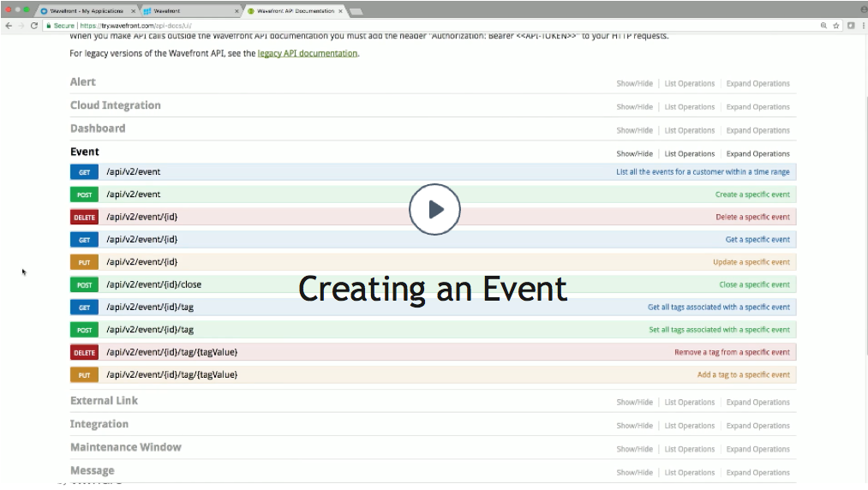Open DELETE /api/v2/event/{id}/tag/{tagValue} path
Image resolution: width=868 pixels, height=490 pixels.
(171, 352)
